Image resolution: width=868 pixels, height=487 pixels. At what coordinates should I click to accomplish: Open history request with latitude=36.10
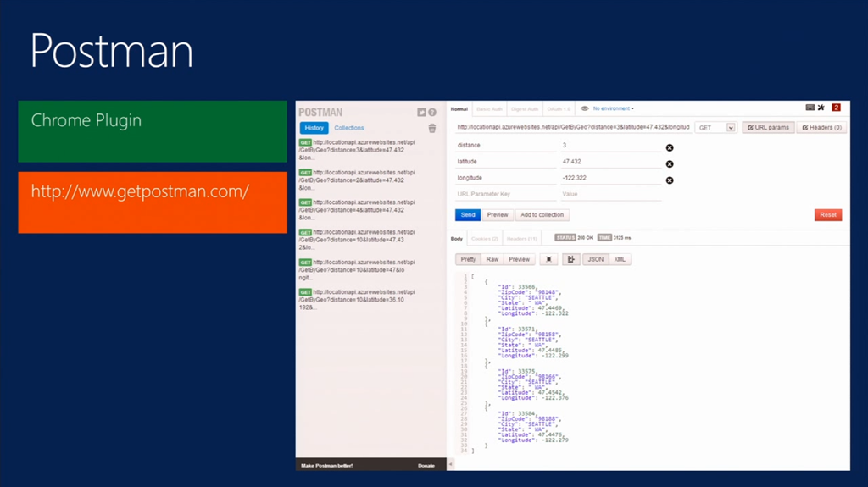click(x=357, y=299)
